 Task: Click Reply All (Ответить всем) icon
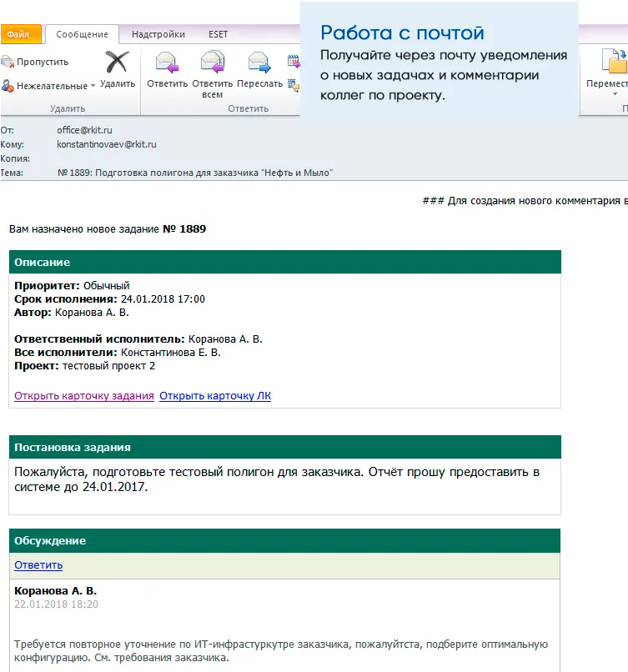tap(213, 63)
